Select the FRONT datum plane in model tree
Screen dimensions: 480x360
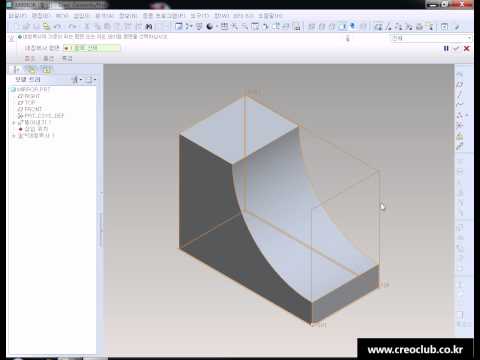tap(30, 109)
